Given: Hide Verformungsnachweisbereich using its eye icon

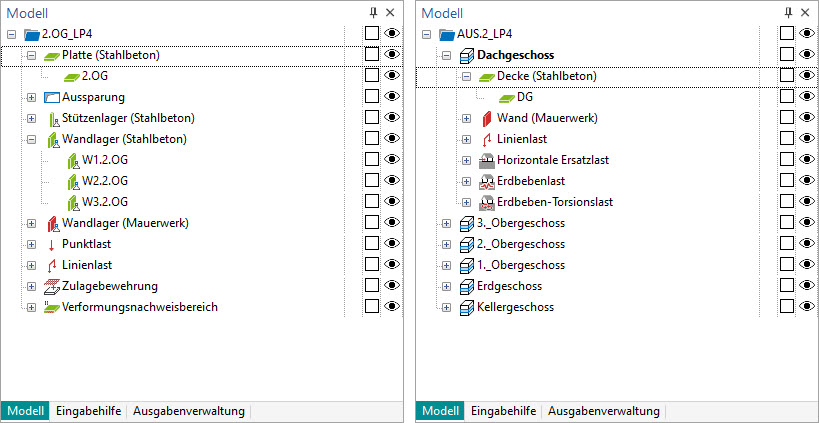Looking at the screenshot, I should coord(391,307).
